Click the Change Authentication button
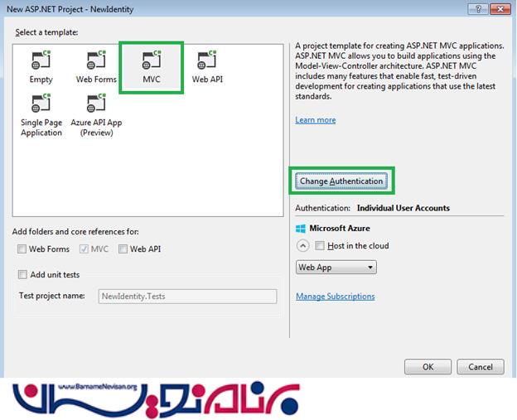Image resolution: width=517 pixels, height=420 pixels. (x=341, y=181)
